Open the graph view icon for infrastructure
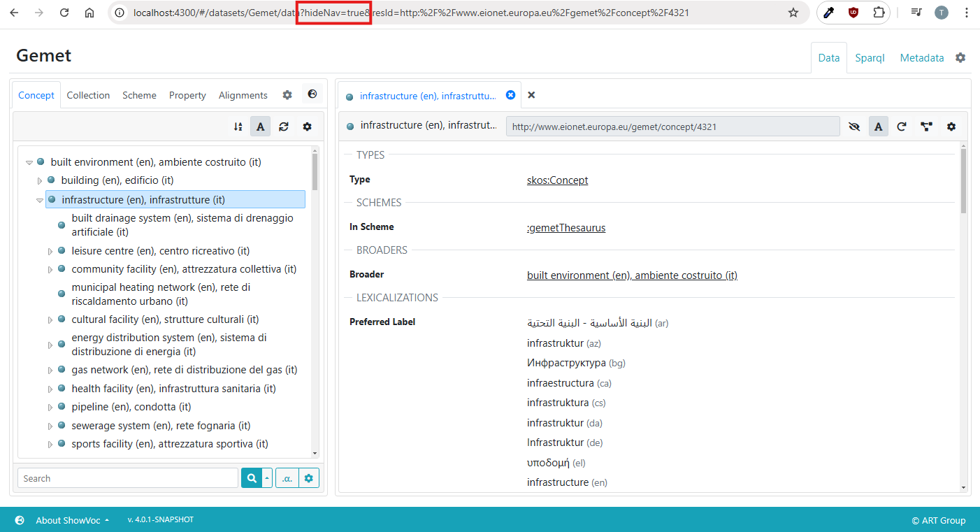Image resolution: width=980 pixels, height=532 pixels. pos(926,127)
